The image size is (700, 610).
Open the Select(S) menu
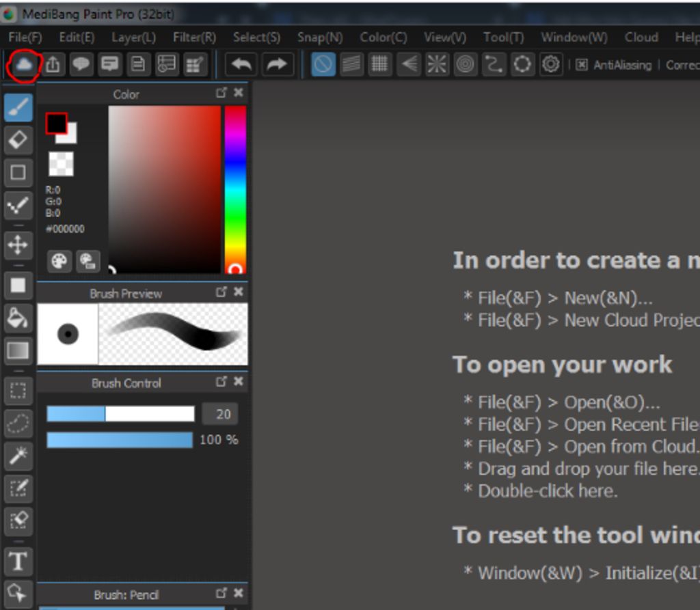click(257, 38)
